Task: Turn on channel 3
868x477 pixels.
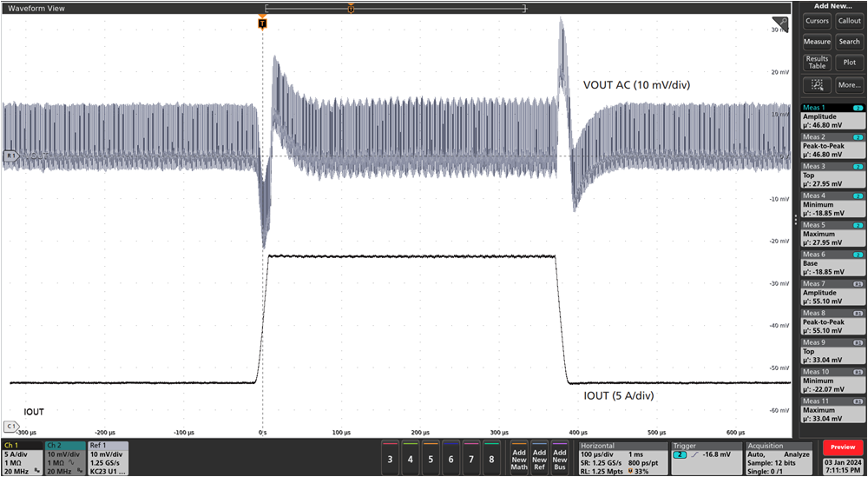Action: tap(391, 458)
